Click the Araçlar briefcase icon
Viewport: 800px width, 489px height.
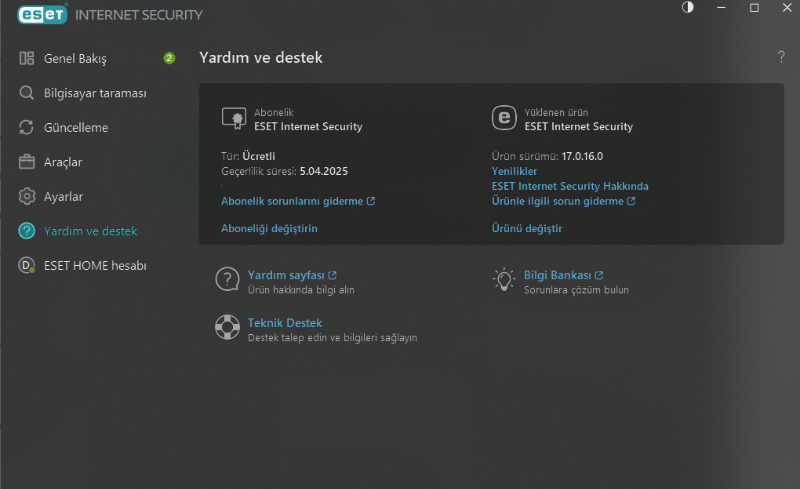pos(27,162)
